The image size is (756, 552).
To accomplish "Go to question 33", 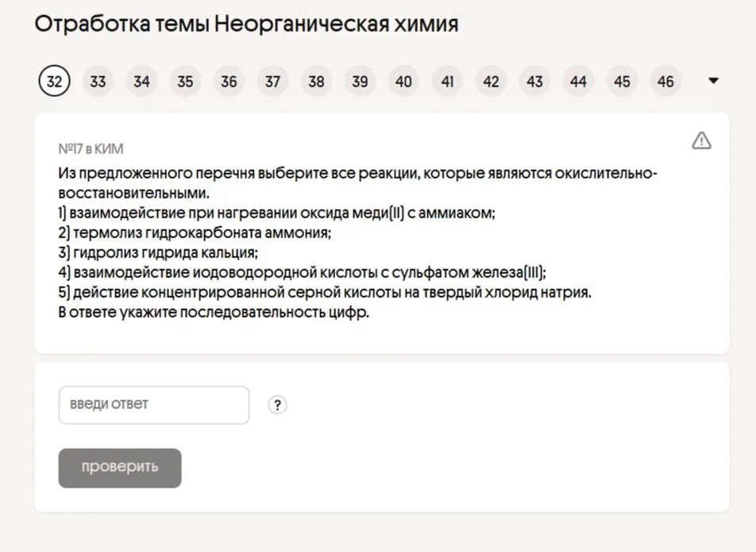I will [98, 81].
